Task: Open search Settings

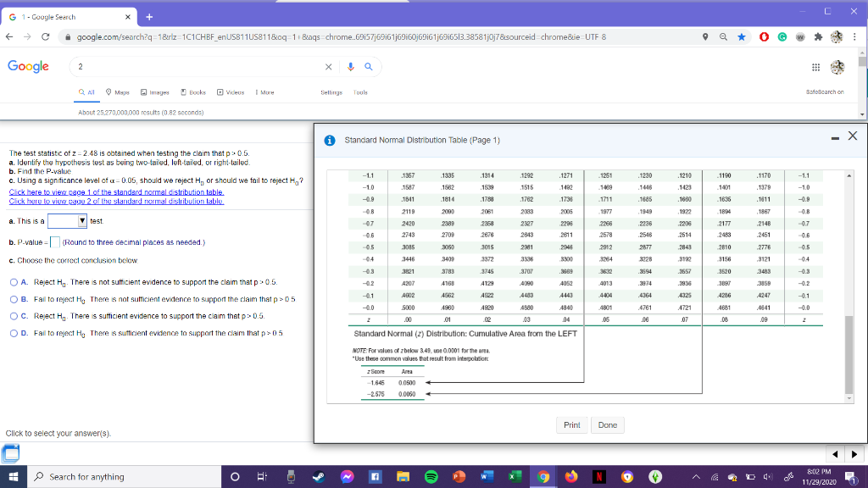Action: pos(331,92)
